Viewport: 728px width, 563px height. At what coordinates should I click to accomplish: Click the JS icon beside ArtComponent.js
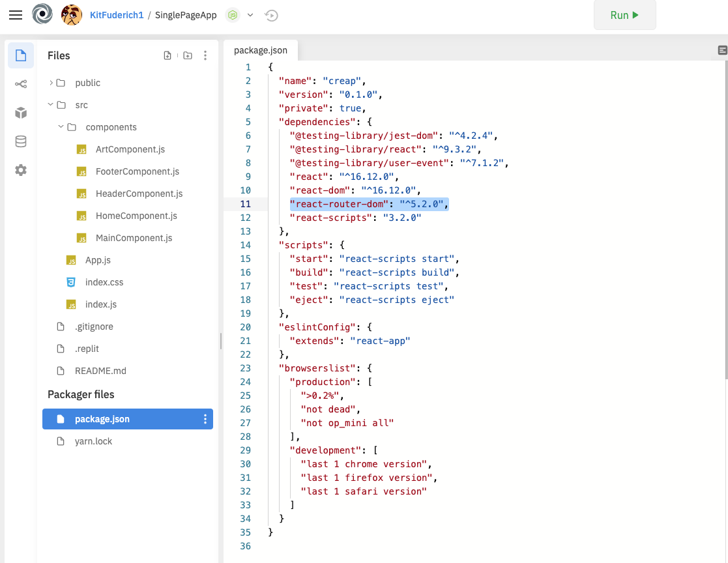[81, 149]
